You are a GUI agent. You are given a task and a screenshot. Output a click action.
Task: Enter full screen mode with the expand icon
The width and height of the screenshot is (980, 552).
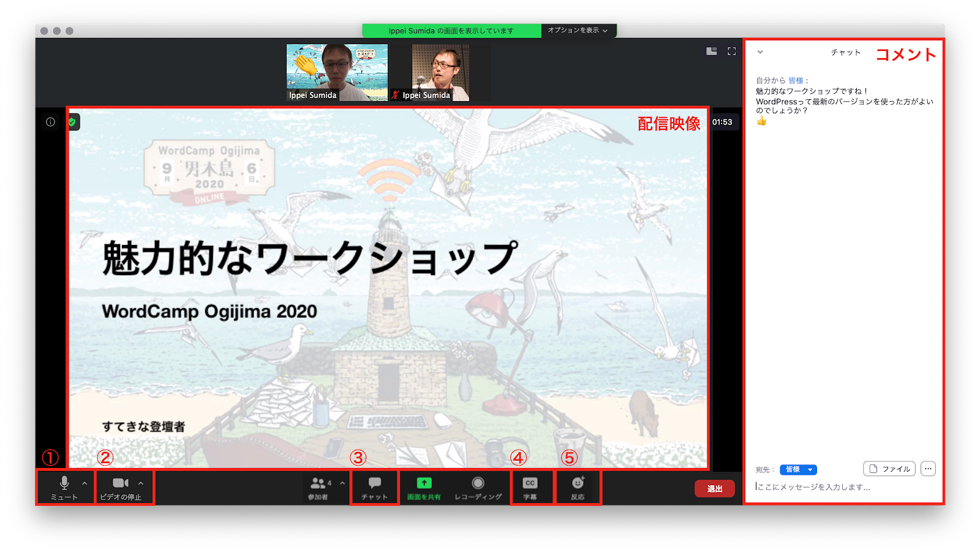tap(732, 51)
